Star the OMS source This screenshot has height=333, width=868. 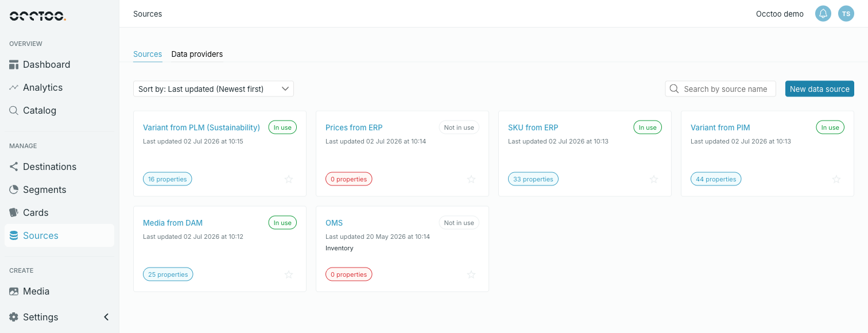(x=471, y=274)
